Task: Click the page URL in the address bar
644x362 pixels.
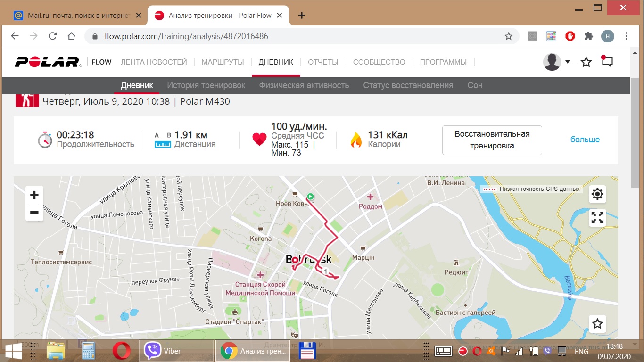Action: pos(187,36)
